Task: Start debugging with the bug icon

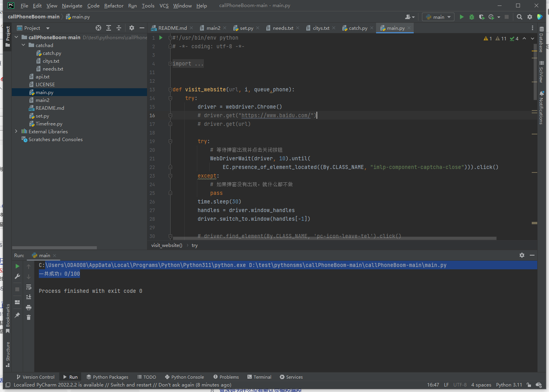Action: (x=471, y=16)
